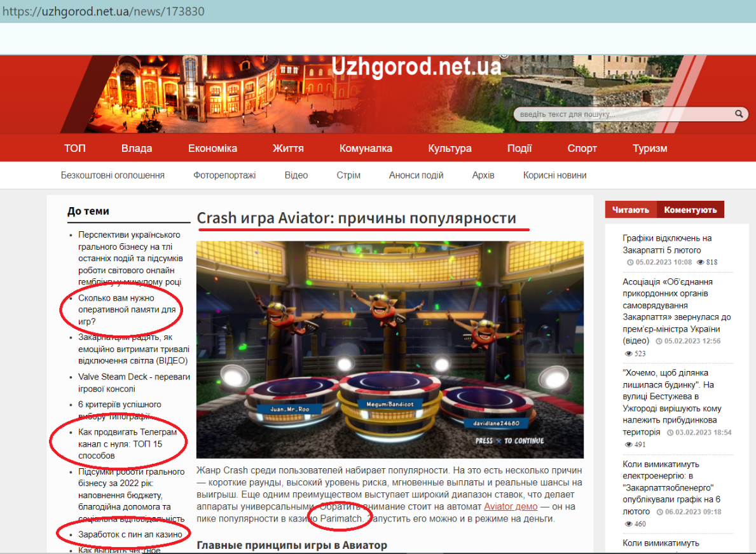756x554 pixels.
Task: Go to Життя section
Action: [288, 149]
